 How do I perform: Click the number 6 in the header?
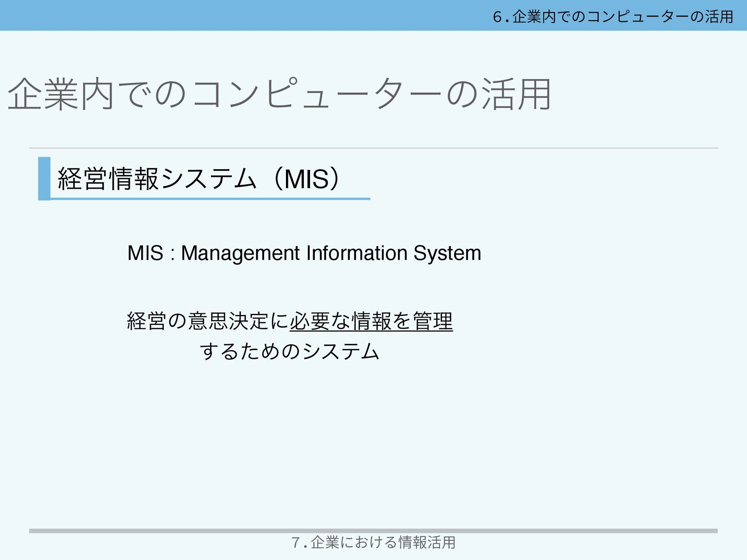(497, 17)
